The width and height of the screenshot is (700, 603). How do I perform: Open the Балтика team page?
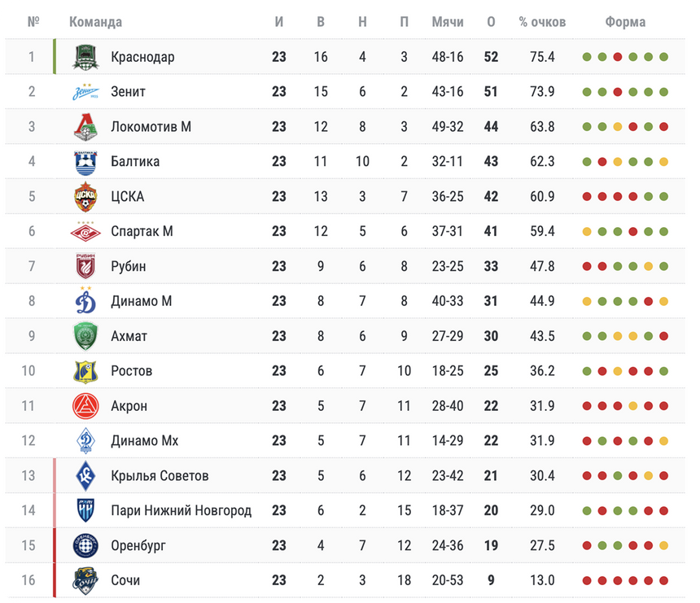click(135, 162)
